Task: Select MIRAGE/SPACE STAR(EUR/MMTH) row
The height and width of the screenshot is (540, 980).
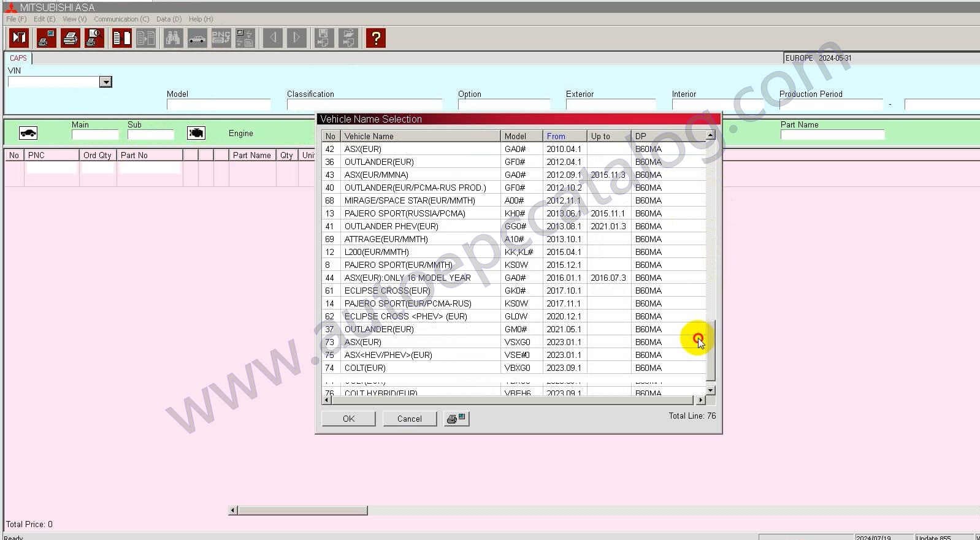Action: [x=514, y=200]
